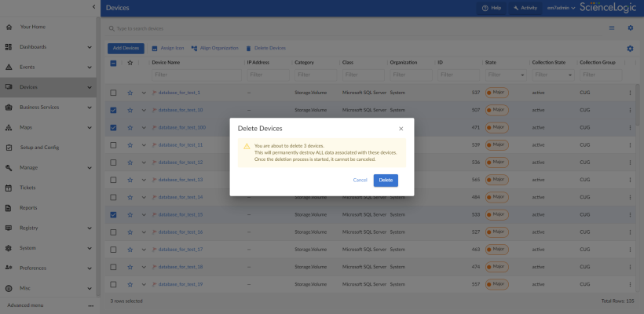Screen dimensions: 644x314
Task: Expand the Maps menu chevron
Action: click(x=90, y=128)
